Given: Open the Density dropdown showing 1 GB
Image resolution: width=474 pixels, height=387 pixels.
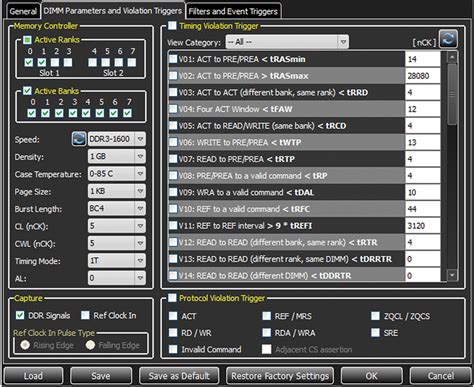Looking at the screenshot, I should (x=117, y=156).
